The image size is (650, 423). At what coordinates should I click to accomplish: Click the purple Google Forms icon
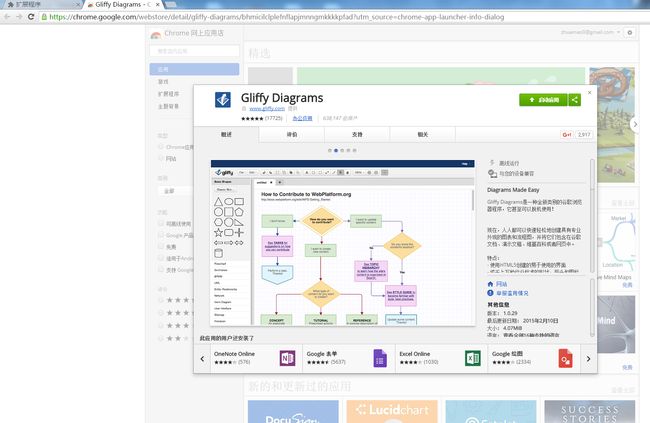coord(380,358)
